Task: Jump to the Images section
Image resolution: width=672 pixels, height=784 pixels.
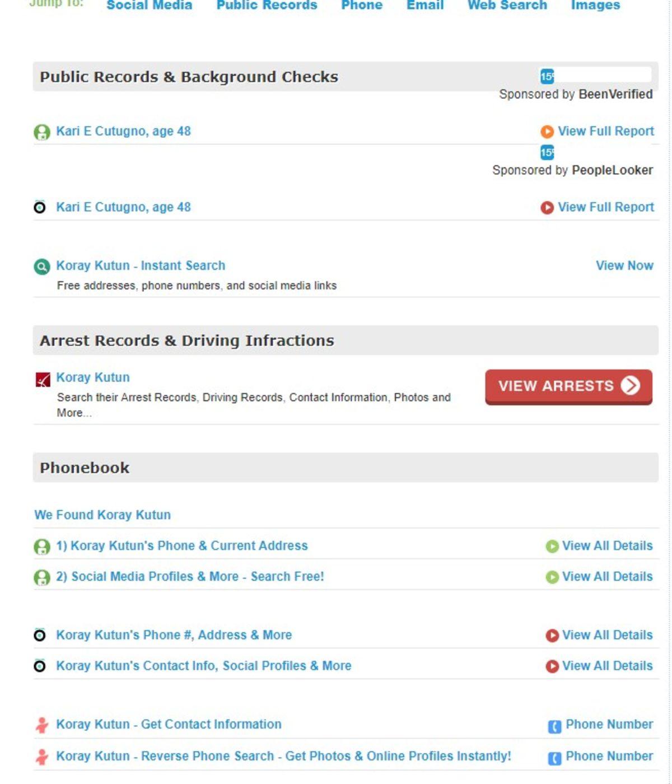Action: pyautogui.click(x=595, y=5)
